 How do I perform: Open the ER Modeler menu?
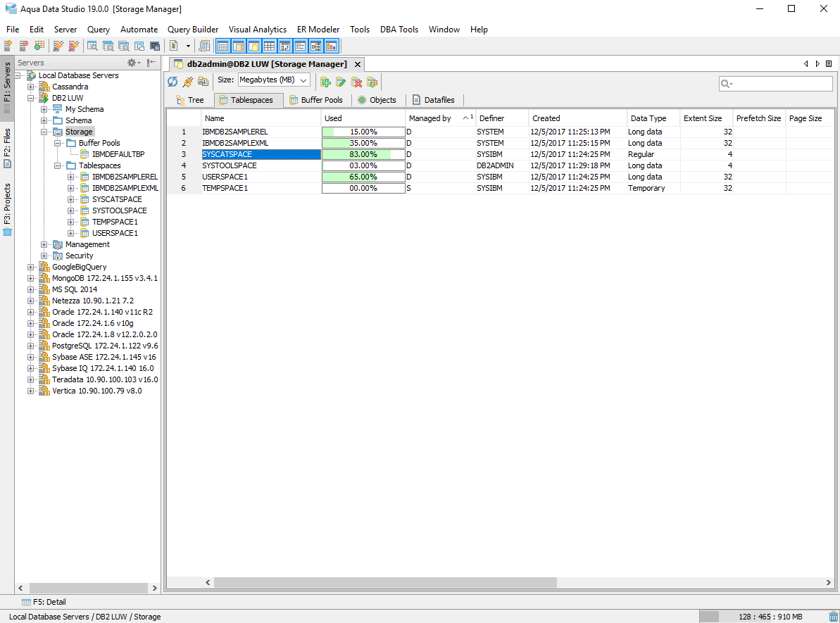pos(318,30)
